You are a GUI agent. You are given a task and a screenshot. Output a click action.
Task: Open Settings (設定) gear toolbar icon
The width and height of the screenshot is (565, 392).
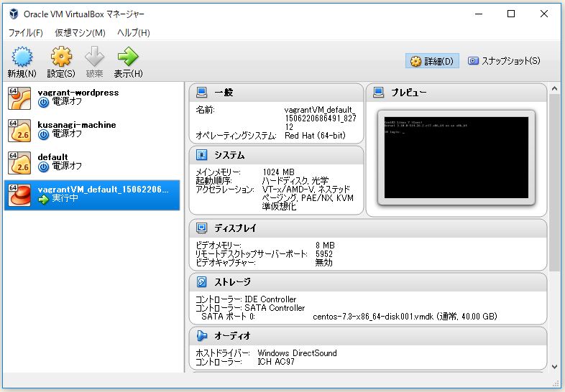[61, 57]
